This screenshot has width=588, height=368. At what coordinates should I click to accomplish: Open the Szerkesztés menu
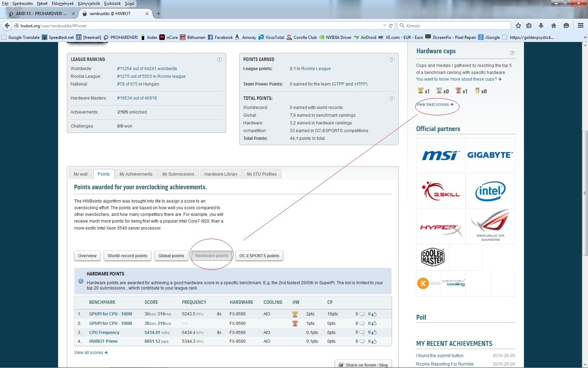coord(22,4)
